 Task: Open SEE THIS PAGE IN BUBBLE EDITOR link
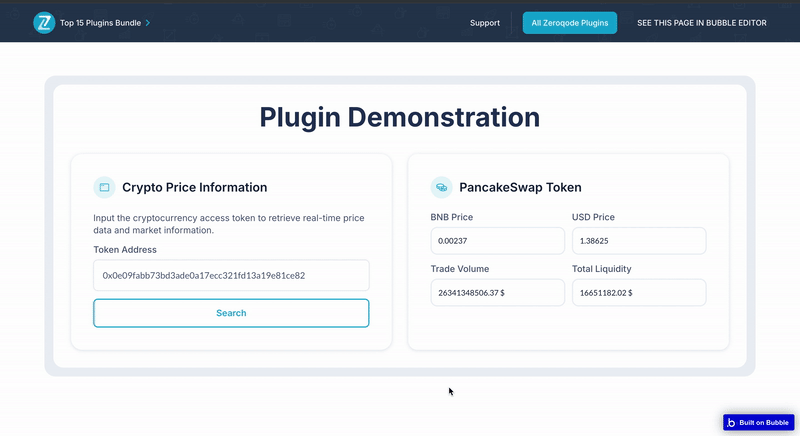[702, 23]
